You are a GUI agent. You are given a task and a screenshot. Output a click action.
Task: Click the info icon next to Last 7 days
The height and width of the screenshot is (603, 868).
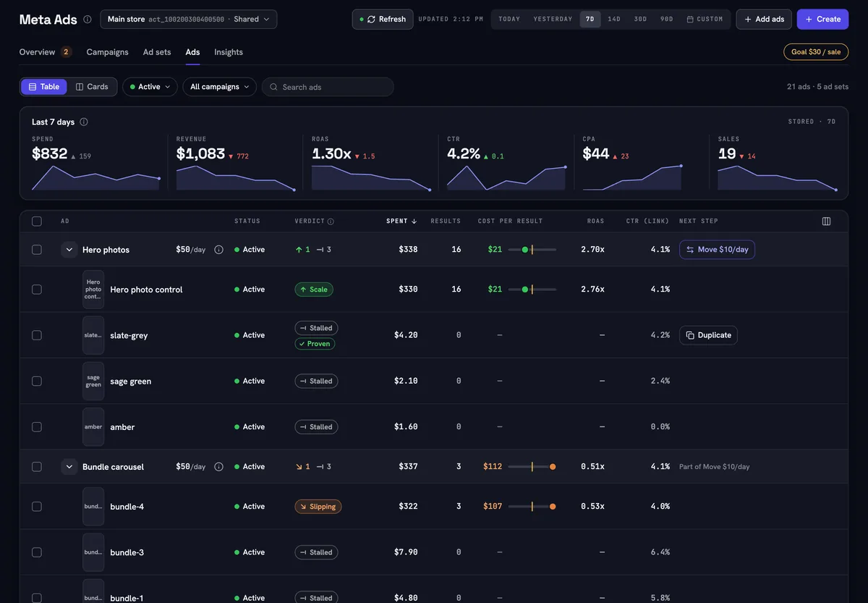[x=84, y=122]
